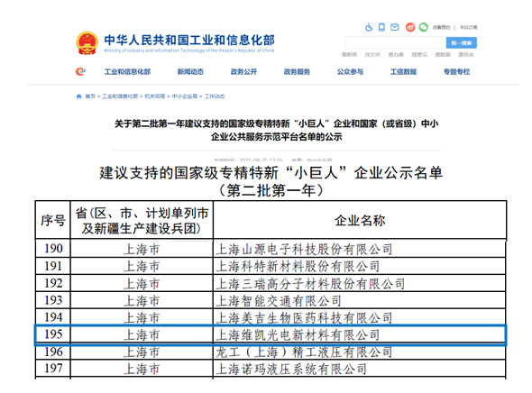Screen dimensions: 532x393
Task: Click the 查办事 quick link
Action: (396, 55)
